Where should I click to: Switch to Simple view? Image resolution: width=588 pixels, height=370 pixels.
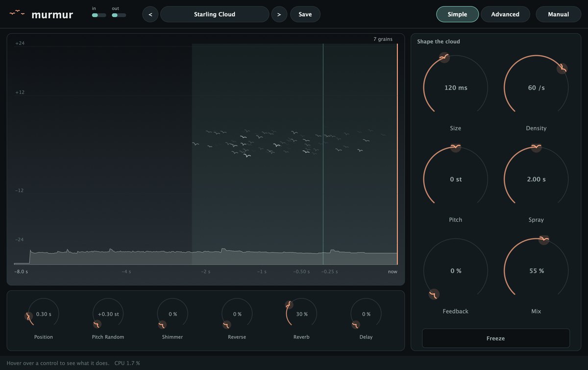click(x=458, y=14)
